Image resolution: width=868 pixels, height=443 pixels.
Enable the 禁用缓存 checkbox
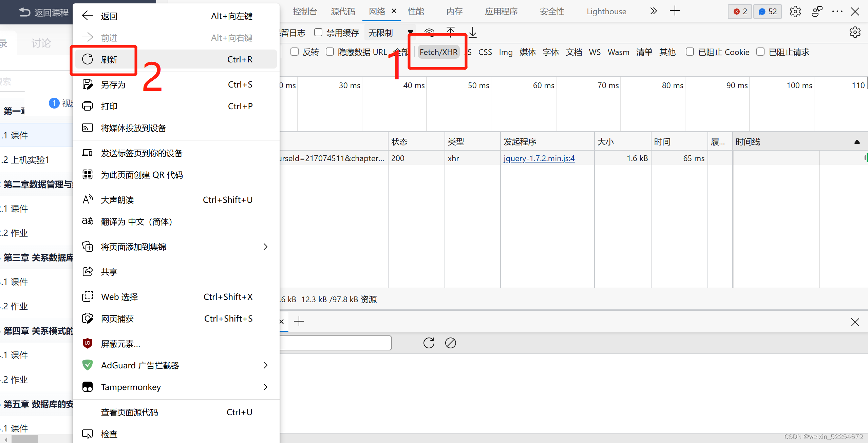click(x=318, y=33)
